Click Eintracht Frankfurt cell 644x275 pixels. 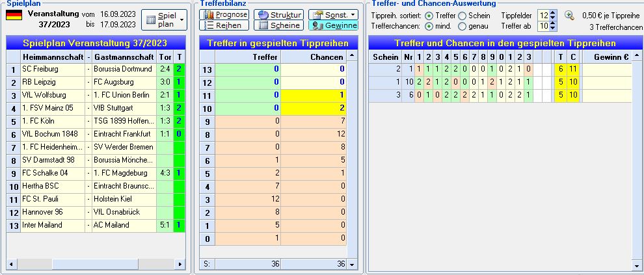pyautogui.click(x=124, y=134)
